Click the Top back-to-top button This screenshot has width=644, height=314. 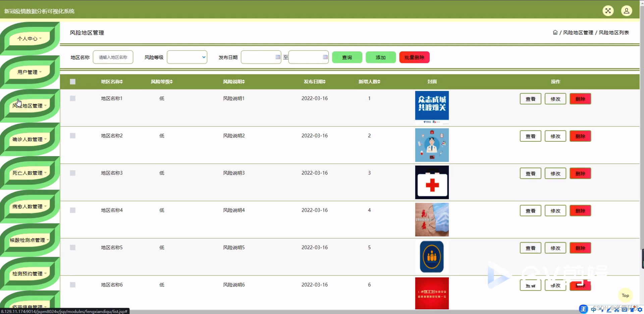pyautogui.click(x=625, y=295)
